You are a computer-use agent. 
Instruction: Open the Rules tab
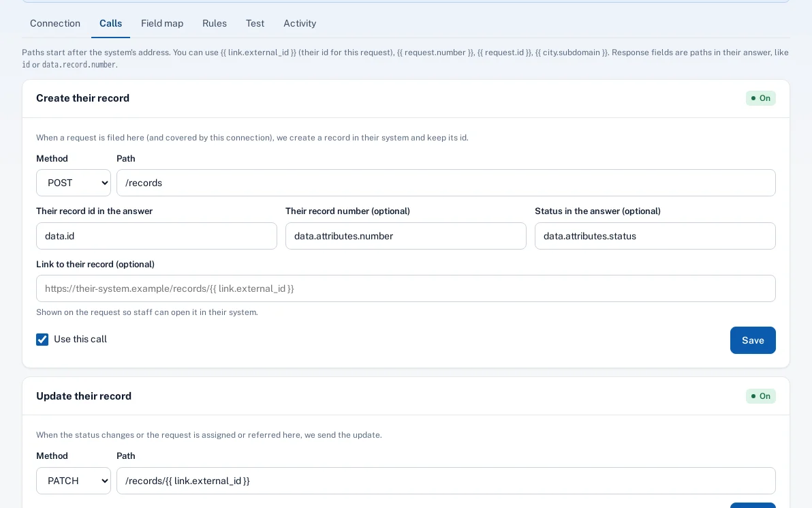[x=215, y=23]
